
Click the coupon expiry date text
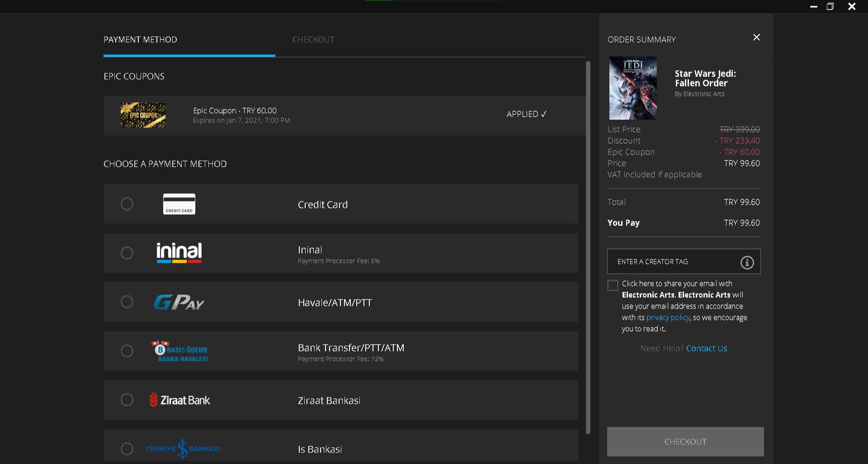point(241,121)
